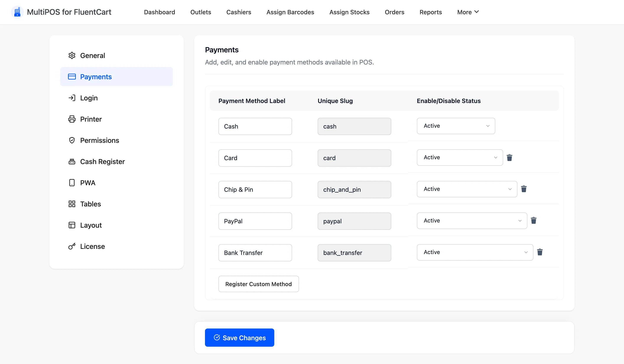Click the MultiPOS logo icon
624x364 pixels.
click(x=17, y=12)
